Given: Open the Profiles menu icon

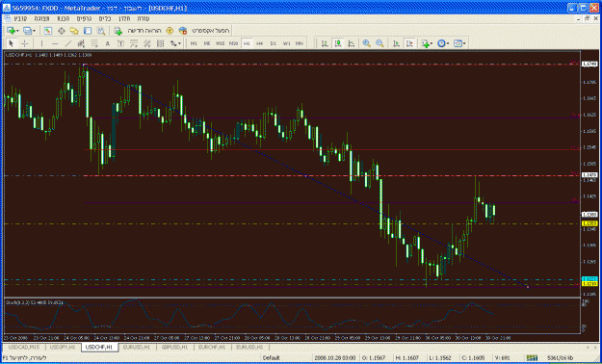Looking at the screenshot, I should pos(27,31).
